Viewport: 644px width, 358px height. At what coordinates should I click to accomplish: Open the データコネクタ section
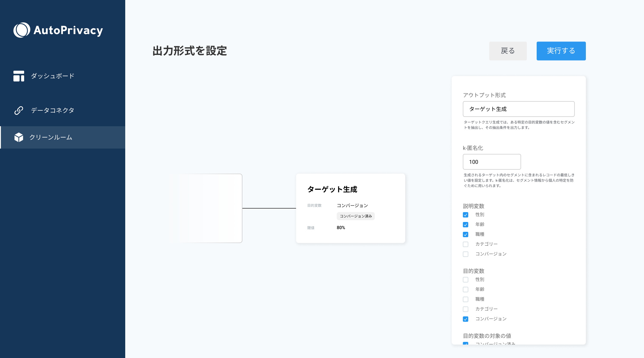52,110
